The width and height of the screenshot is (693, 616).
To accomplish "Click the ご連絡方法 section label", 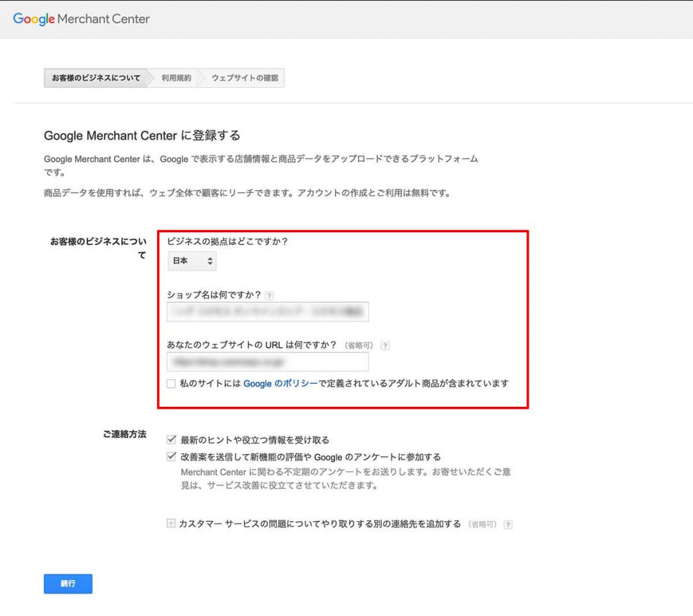I will 125,435.
